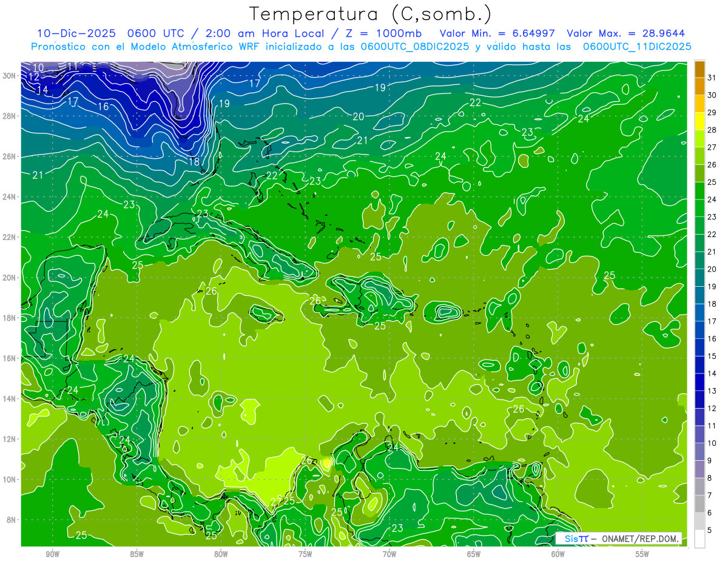
Task: Click the "0600UTC_08DIC2025" initialization timestamp
Action: [415, 47]
